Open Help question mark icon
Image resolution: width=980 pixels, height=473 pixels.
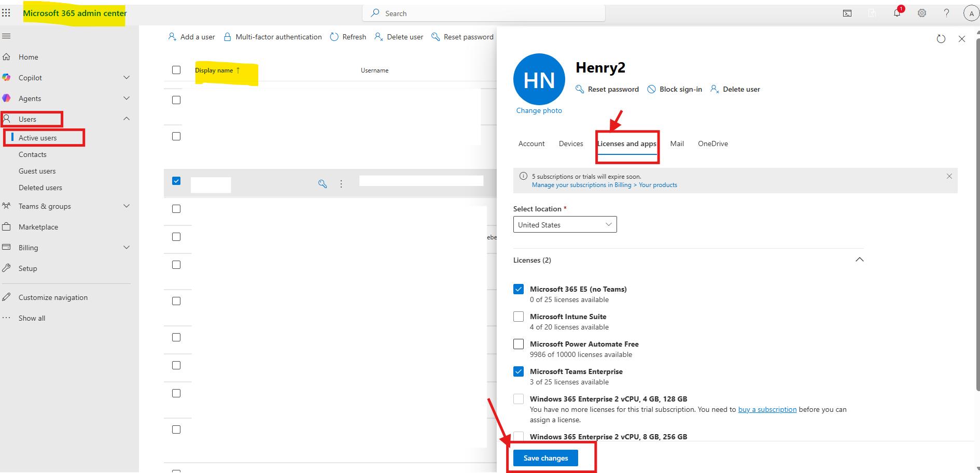tap(947, 13)
